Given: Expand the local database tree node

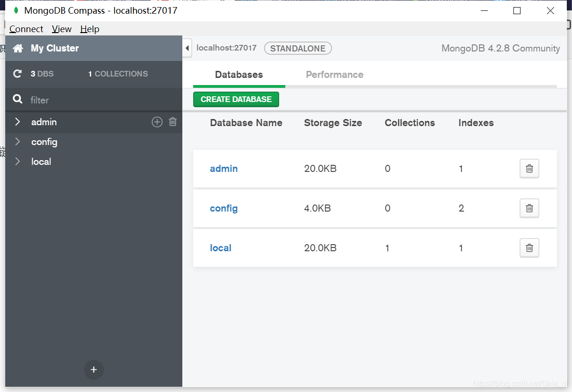Looking at the screenshot, I should [17, 162].
